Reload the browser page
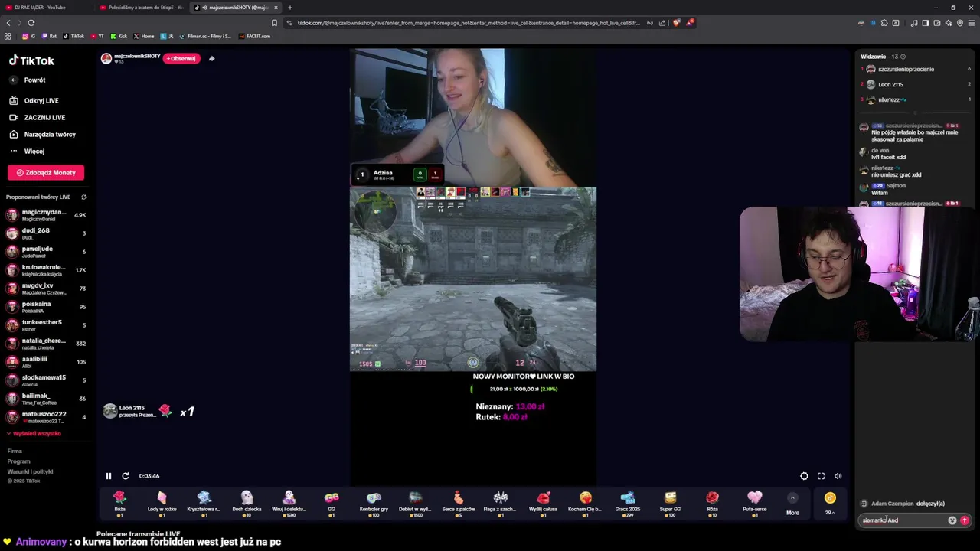The image size is (980, 551). point(31,23)
